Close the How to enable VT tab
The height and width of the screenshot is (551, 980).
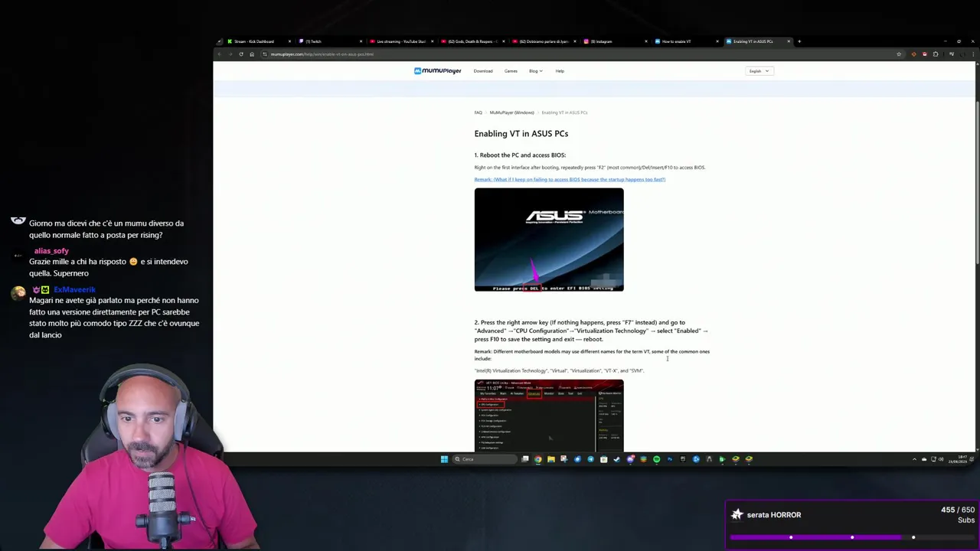pos(717,41)
